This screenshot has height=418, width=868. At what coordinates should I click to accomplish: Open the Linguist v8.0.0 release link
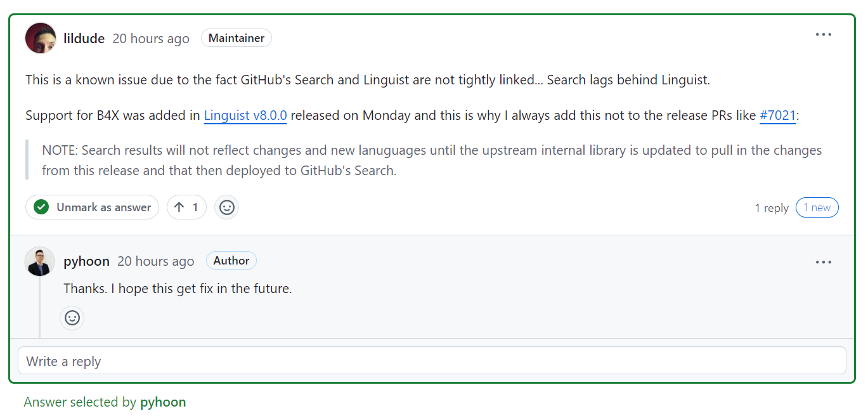pyautogui.click(x=245, y=115)
